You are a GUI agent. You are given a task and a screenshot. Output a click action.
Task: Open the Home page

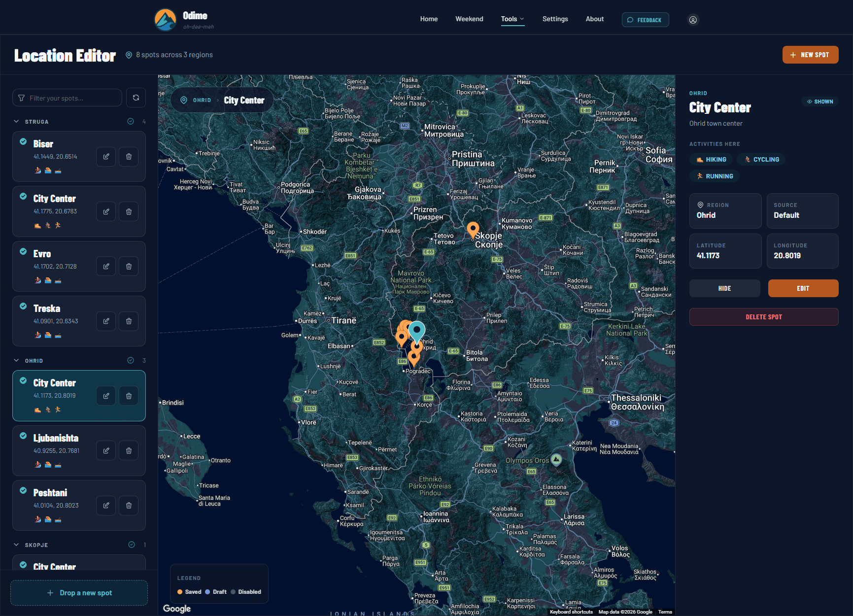point(429,19)
